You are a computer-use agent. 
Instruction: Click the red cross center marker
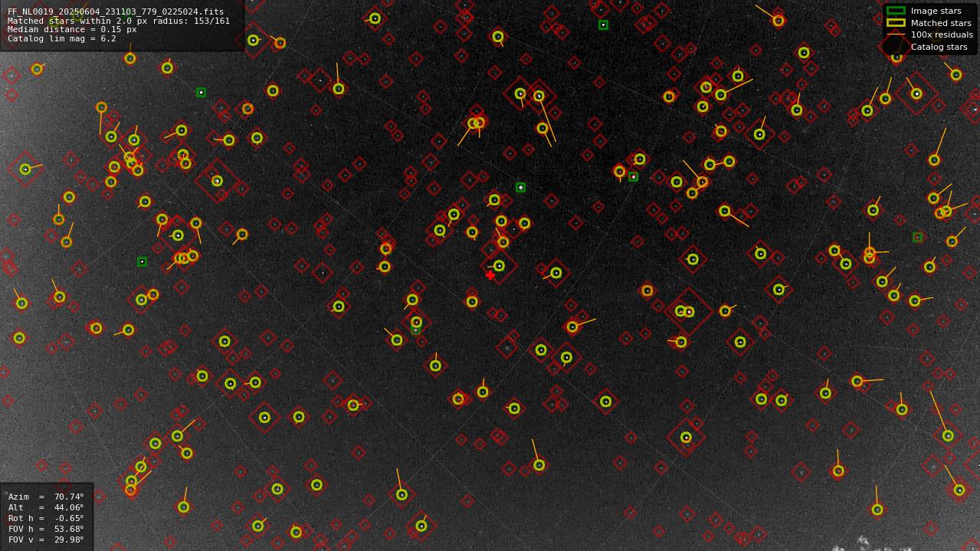(490, 275)
